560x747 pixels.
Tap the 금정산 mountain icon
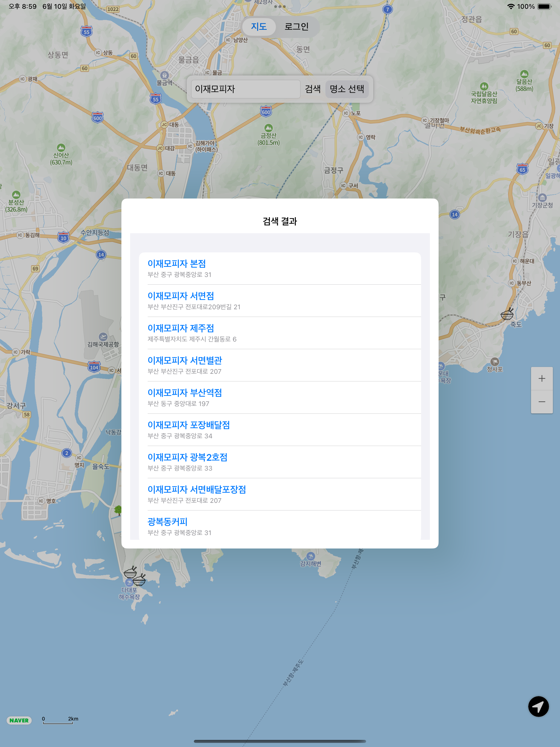269,128
